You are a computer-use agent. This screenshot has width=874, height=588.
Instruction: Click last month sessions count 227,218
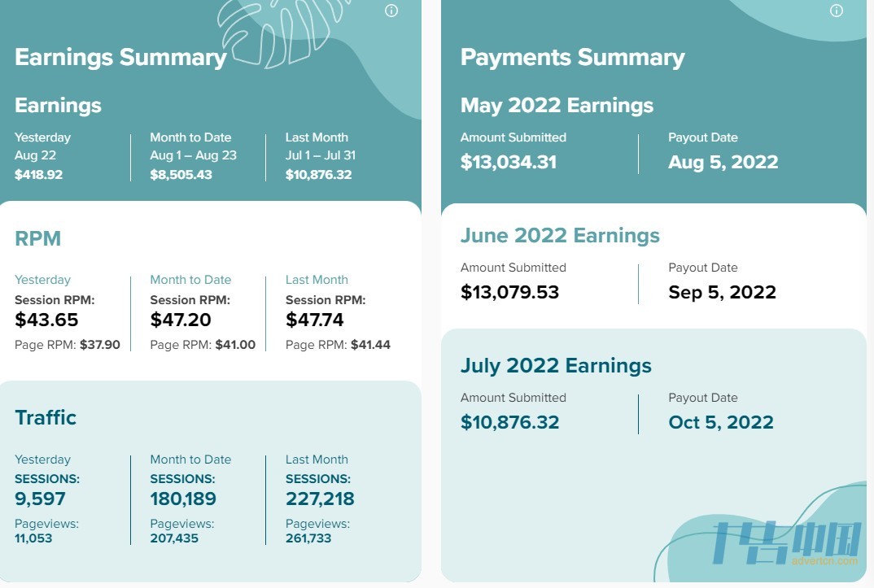pos(320,499)
